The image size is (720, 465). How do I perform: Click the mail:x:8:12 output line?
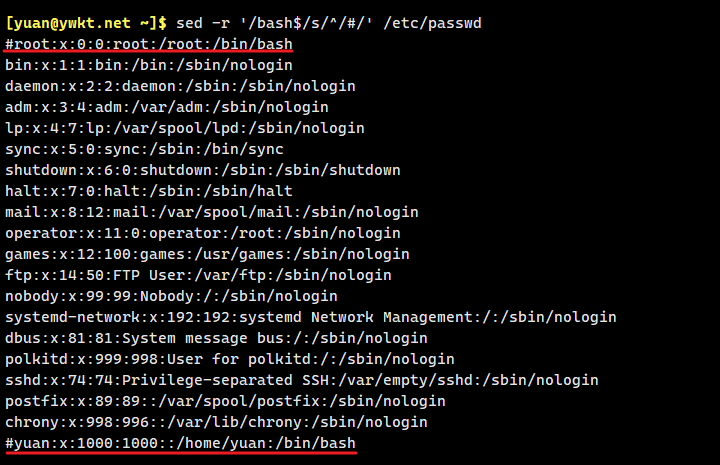click(x=211, y=212)
